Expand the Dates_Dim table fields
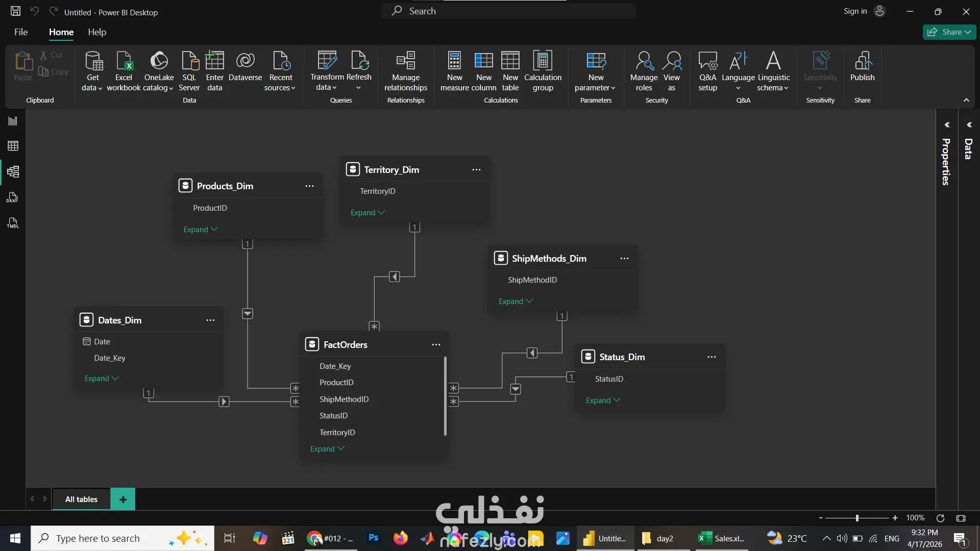The width and height of the screenshot is (980, 551). [102, 379]
